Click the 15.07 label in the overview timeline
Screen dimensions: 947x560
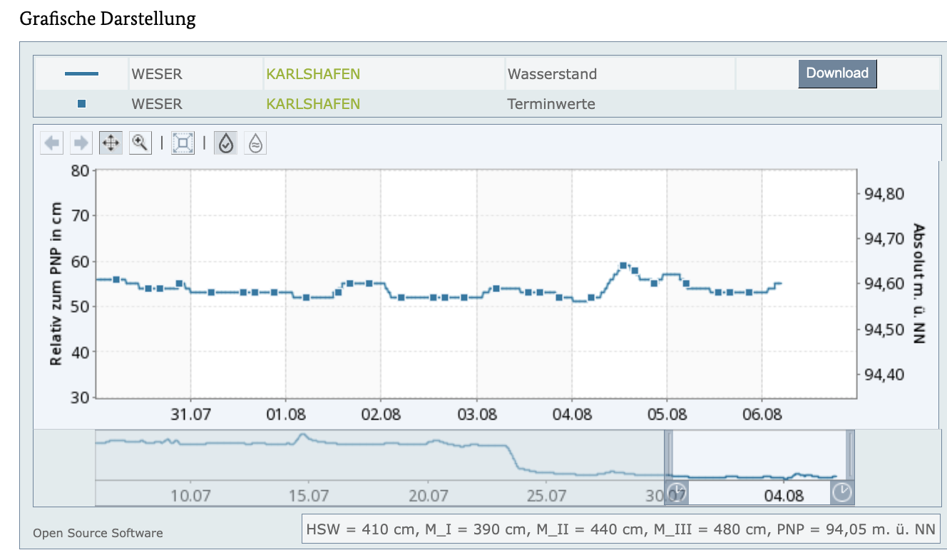point(308,495)
